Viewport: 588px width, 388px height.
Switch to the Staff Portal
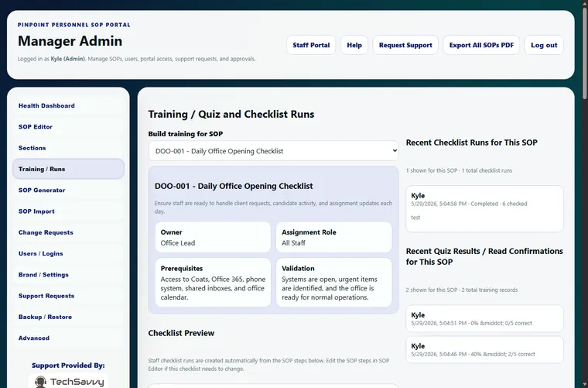click(x=311, y=45)
